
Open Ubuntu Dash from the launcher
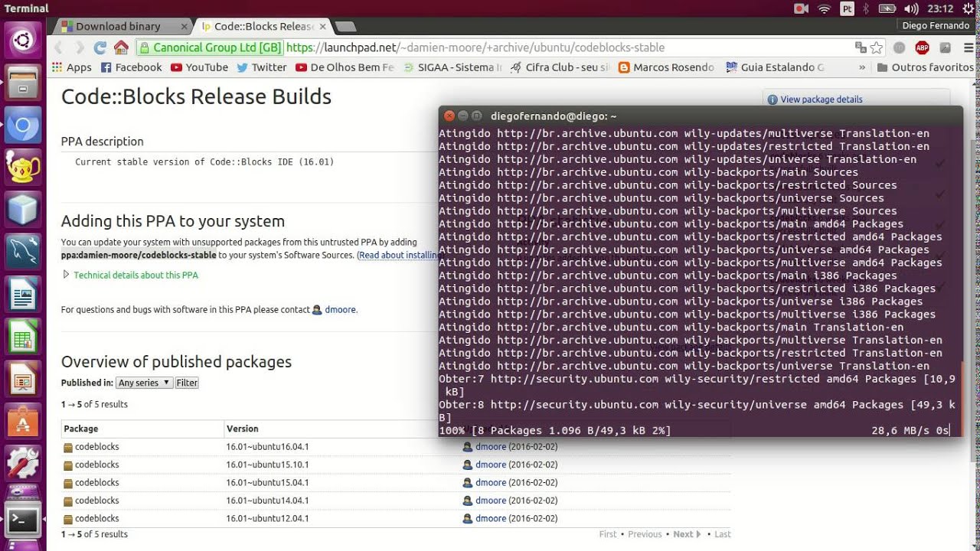click(x=23, y=40)
